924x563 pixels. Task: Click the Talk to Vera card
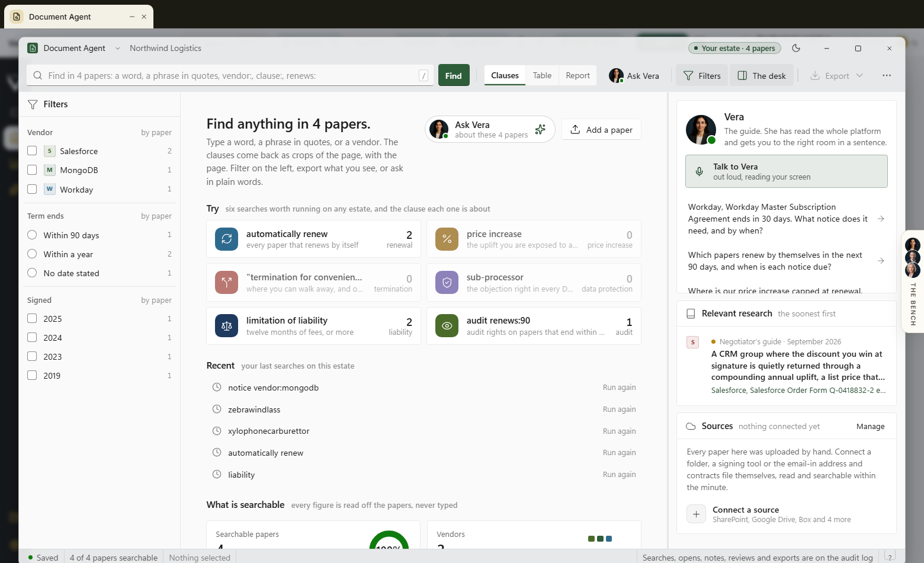(x=786, y=171)
